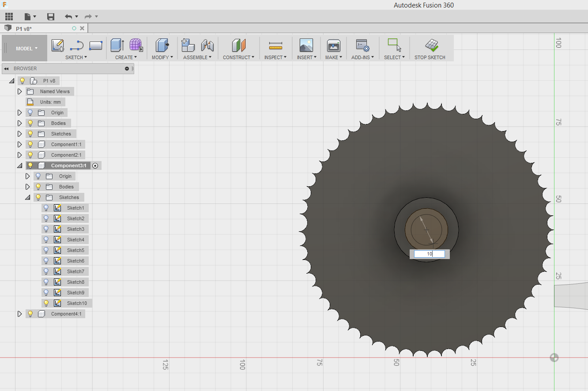Open the SELECT menu
The height and width of the screenshot is (391, 588).
tap(394, 57)
